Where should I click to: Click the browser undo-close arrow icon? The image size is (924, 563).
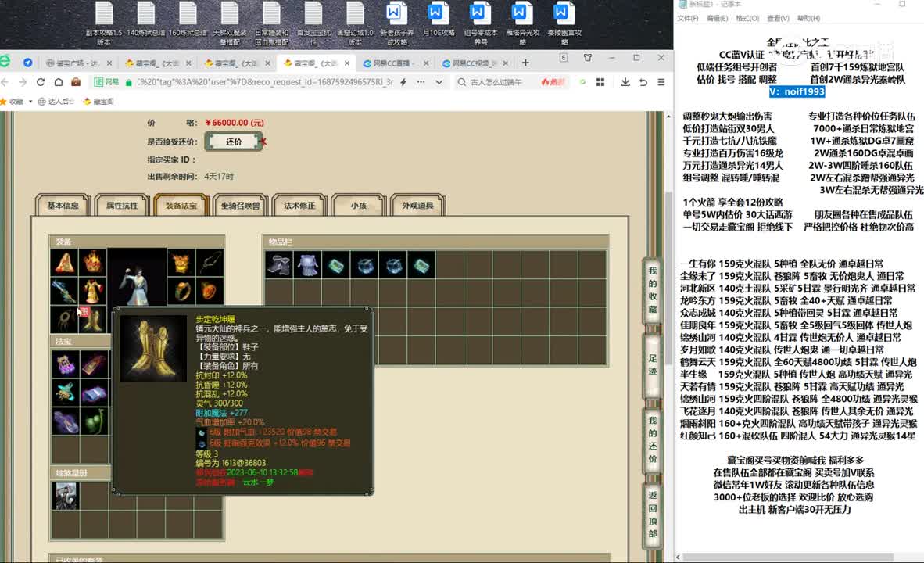643,82
